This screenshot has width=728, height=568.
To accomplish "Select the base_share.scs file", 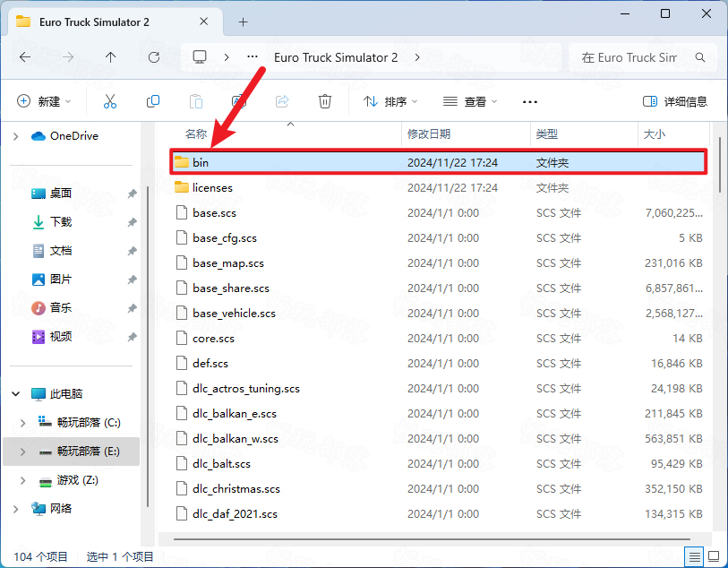I will click(438, 288).
